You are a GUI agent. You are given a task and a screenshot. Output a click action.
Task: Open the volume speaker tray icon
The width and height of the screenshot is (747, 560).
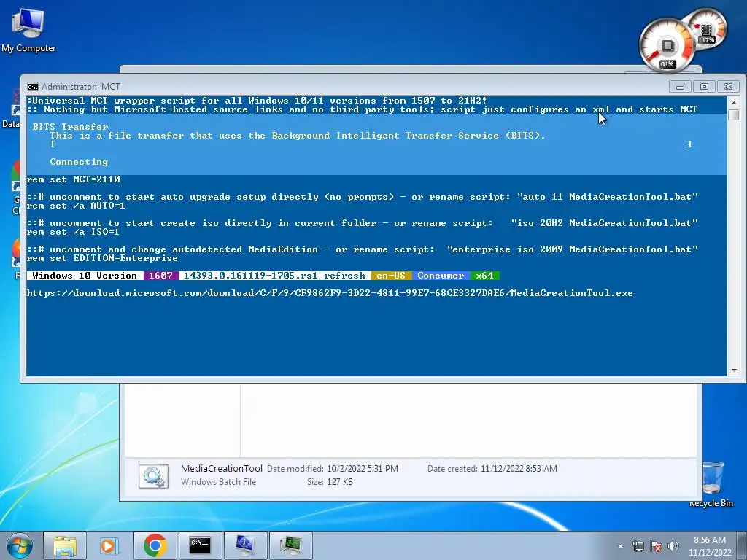coord(673,546)
